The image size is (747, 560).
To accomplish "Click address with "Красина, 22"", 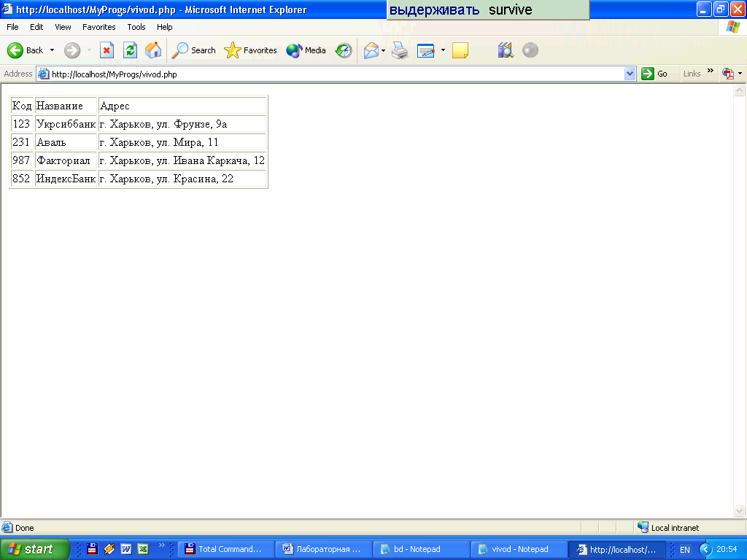I will (182, 179).
